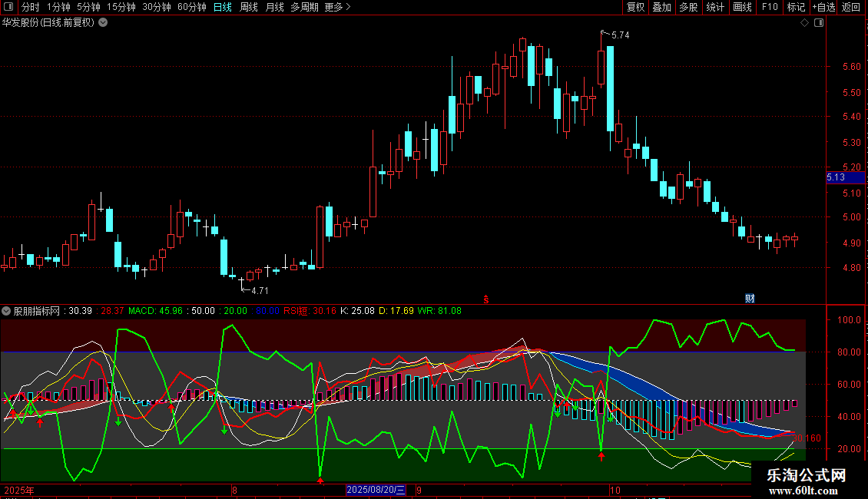Switch to the 周线 weekly chart

click(249, 7)
